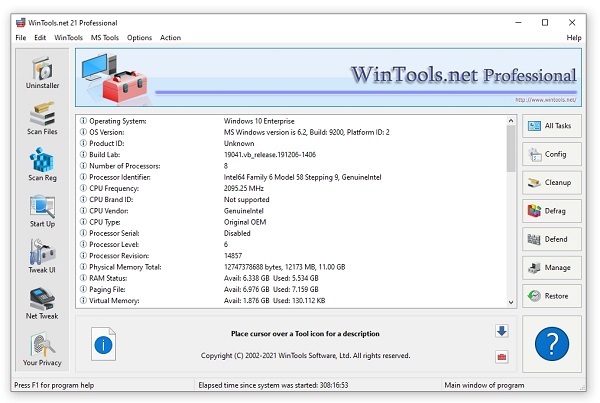600x403 pixels.
Task: Open the MS Tools menu
Action: 104,38
